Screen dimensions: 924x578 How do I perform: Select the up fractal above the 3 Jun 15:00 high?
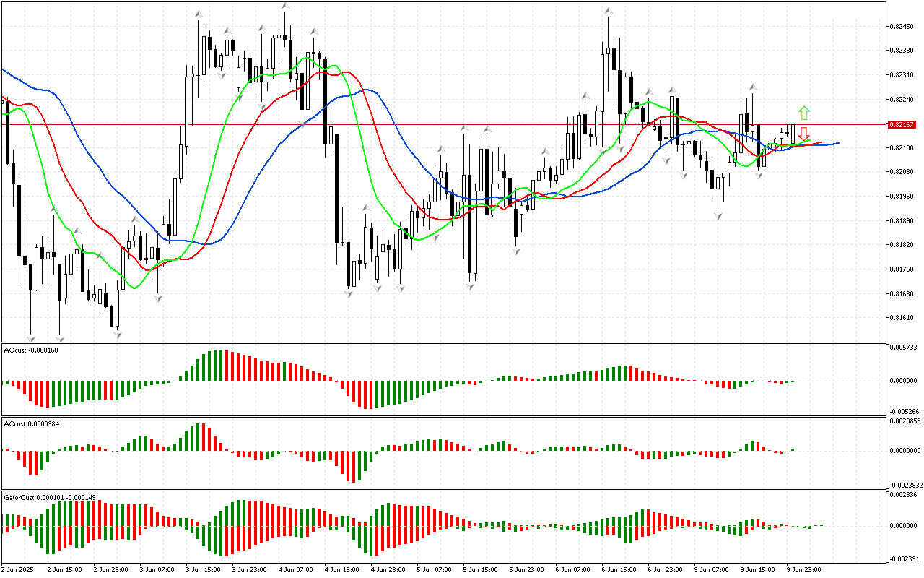[x=198, y=14]
